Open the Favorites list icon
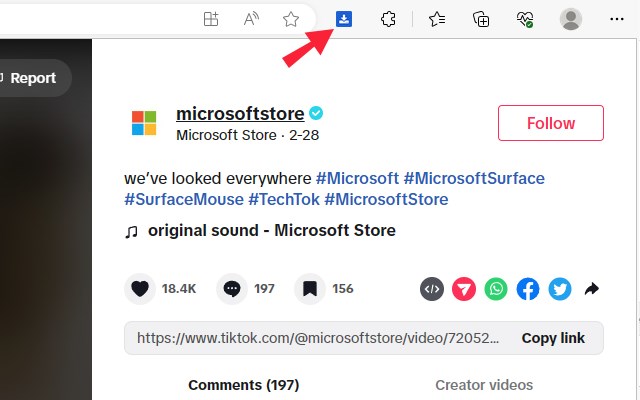 [437, 19]
